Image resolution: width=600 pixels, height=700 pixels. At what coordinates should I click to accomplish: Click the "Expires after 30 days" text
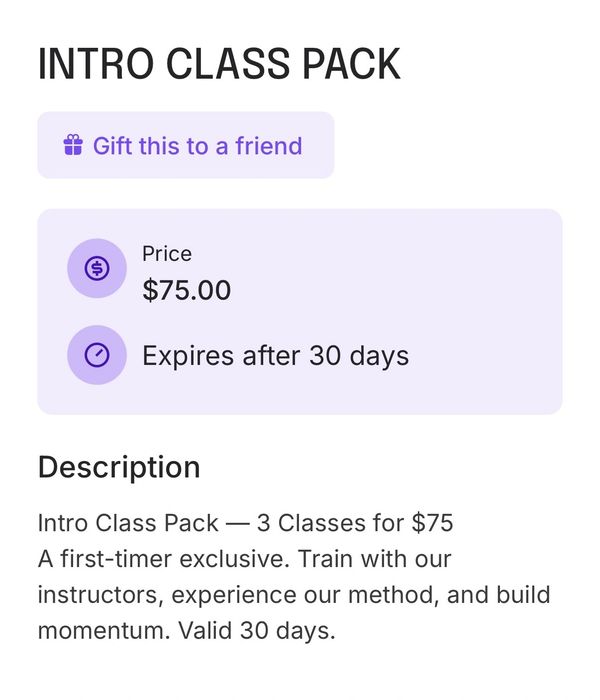[275, 356]
